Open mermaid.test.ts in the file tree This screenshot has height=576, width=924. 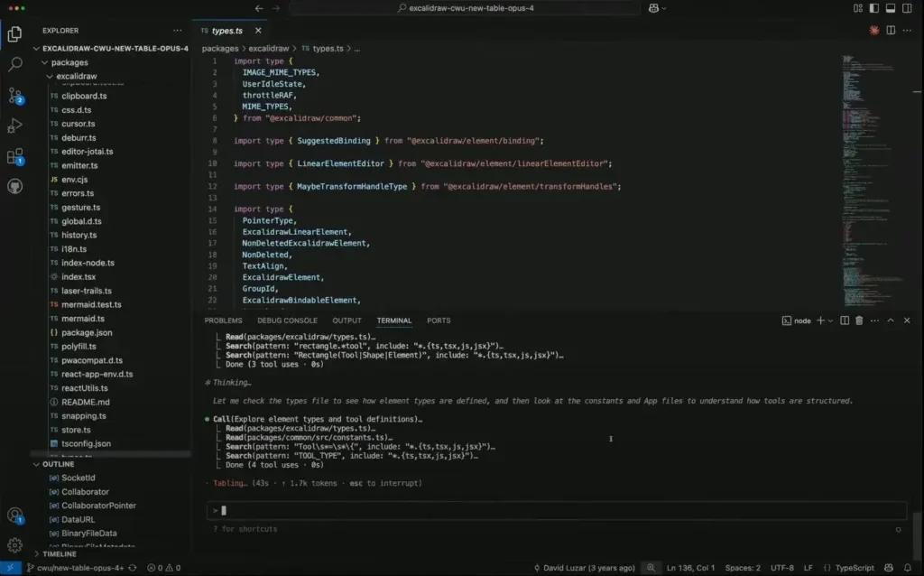tap(91, 305)
